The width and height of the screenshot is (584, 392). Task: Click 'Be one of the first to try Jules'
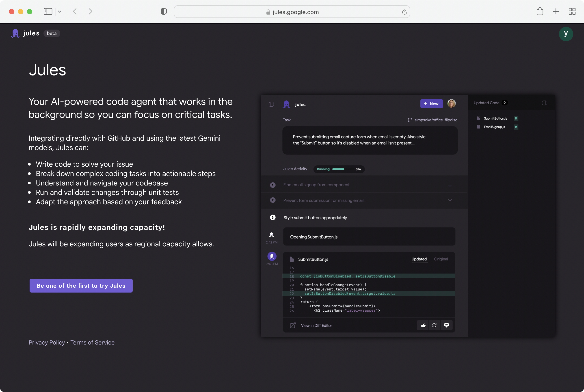point(81,286)
